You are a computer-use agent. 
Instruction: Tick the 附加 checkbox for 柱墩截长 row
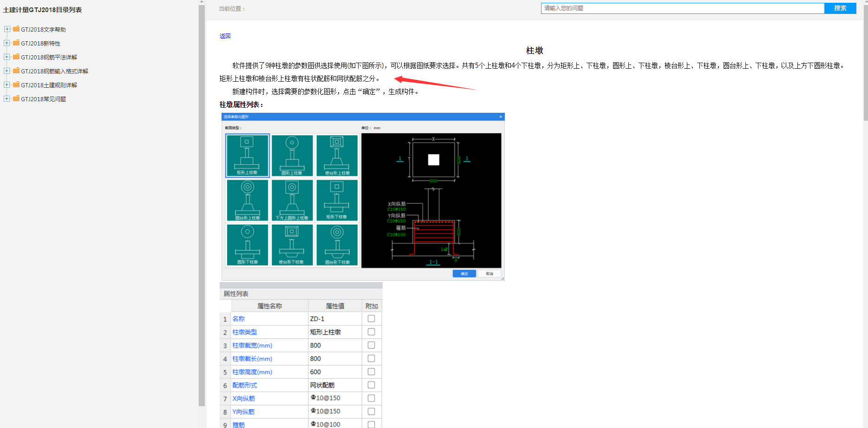[x=371, y=358]
